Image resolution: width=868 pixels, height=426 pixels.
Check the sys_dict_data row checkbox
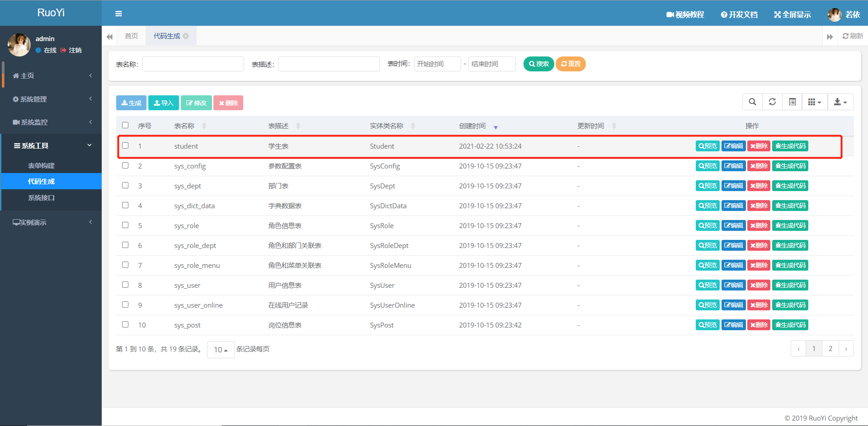tap(125, 205)
